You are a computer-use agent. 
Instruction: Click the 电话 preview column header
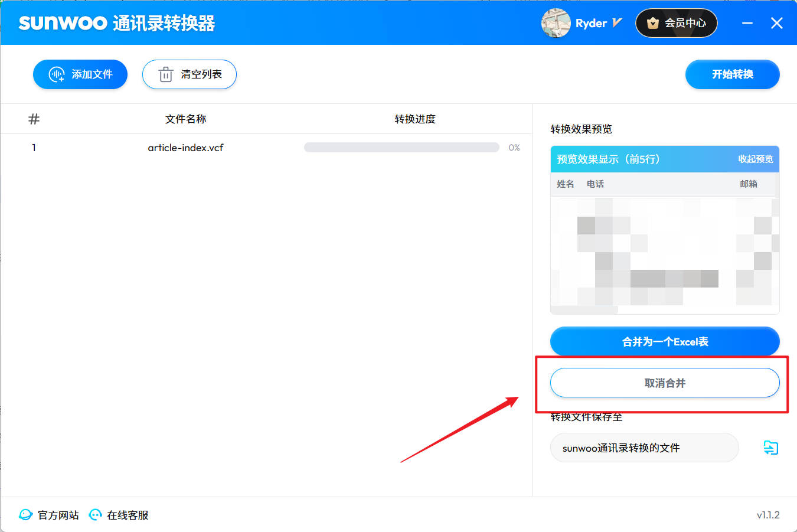click(595, 184)
